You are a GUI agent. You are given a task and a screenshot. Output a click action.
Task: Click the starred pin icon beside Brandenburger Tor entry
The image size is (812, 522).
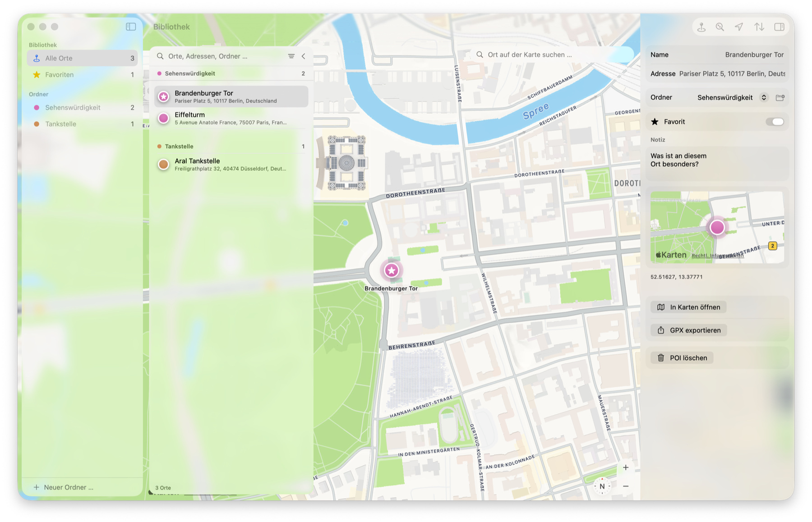coord(164,96)
